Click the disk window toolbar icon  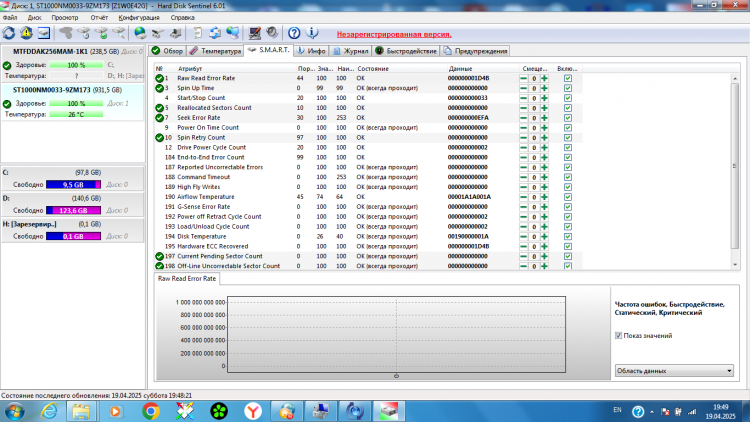tap(44, 33)
